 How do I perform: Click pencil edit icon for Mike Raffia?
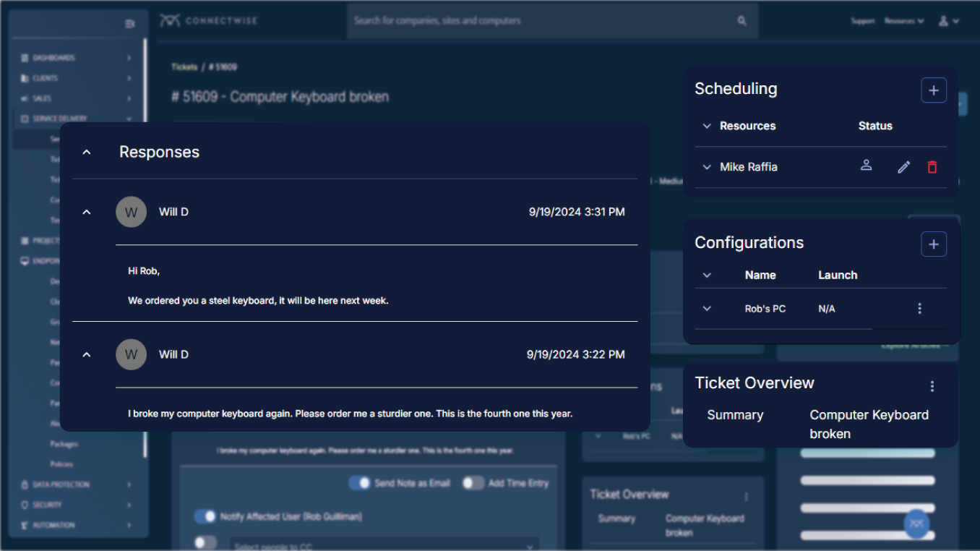(x=903, y=167)
